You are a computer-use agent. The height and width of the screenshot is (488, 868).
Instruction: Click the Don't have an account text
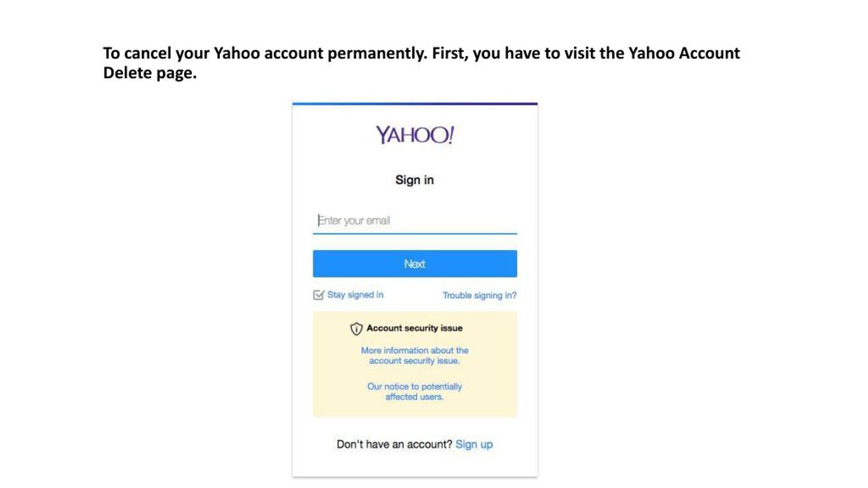click(394, 444)
